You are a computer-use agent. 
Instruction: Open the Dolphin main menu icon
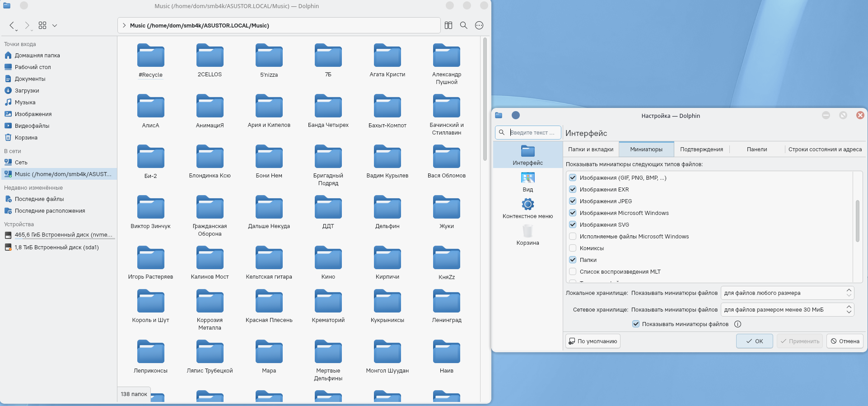pyautogui.click(x=479, y=25)
